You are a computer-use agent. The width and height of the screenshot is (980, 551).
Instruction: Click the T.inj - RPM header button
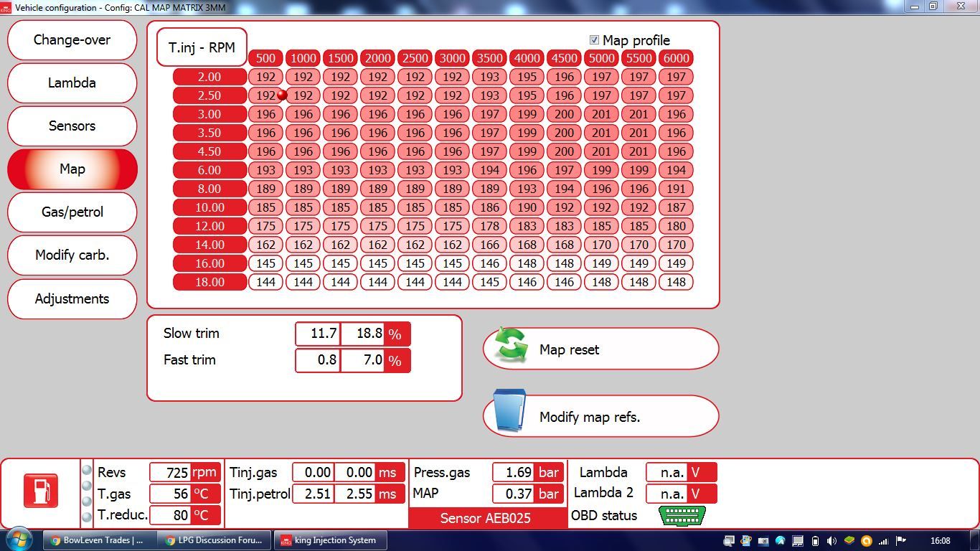(202, 47)
